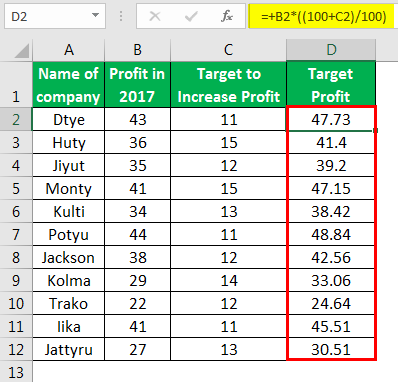Select profit value 38 for Jackson
This screenshot has width=398, height=382.
(137, 257)
